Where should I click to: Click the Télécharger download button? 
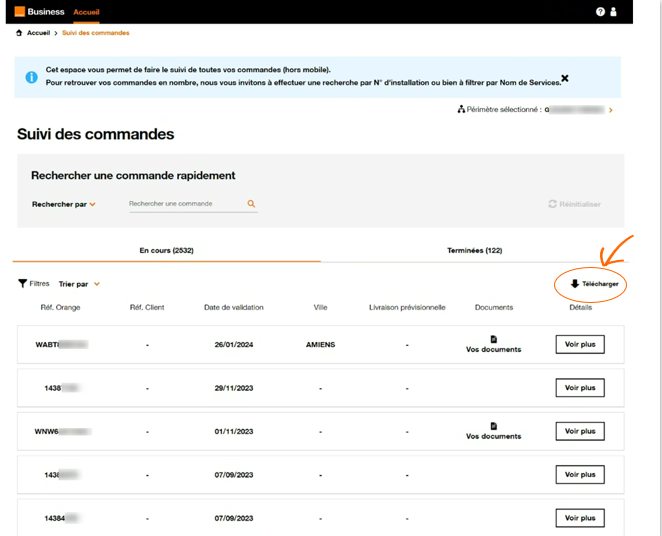594,284
